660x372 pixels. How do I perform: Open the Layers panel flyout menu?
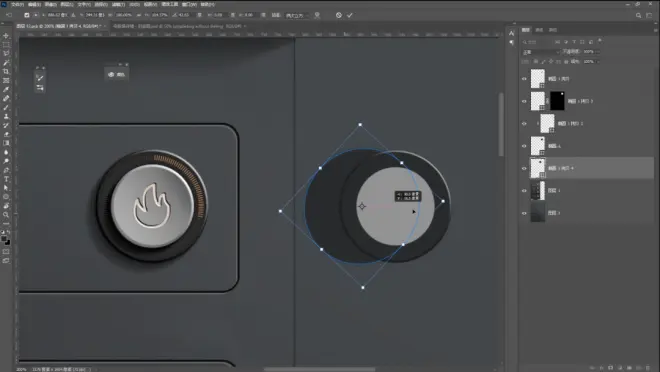pos(655,30)
